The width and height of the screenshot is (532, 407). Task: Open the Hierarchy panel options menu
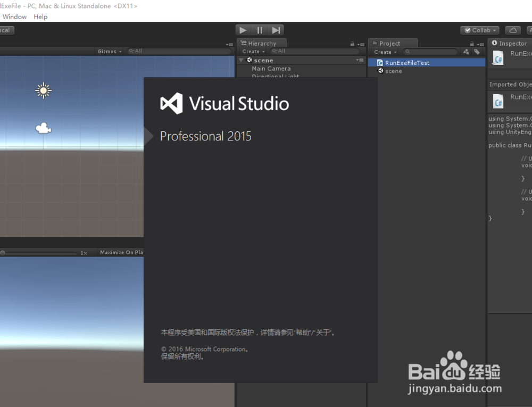click(x=361, y=44)
